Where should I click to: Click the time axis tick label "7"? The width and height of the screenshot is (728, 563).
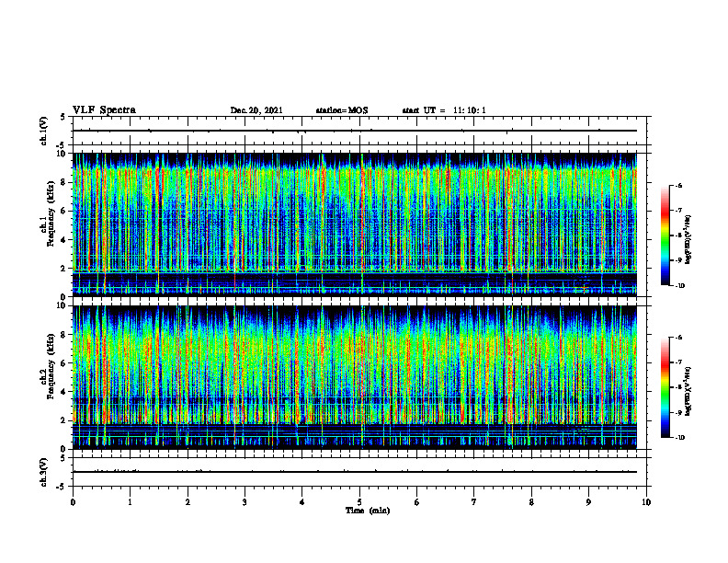[474, 502]
